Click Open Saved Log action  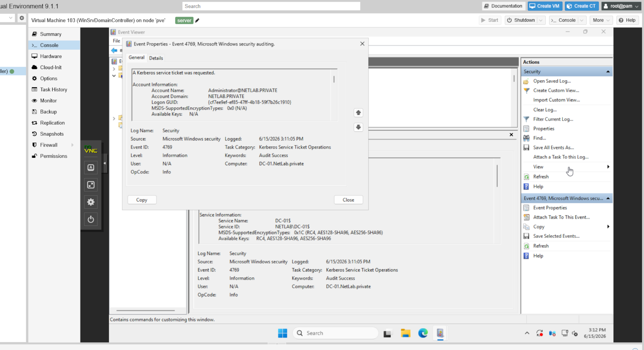pyautogui.click(x=552, y=81)
